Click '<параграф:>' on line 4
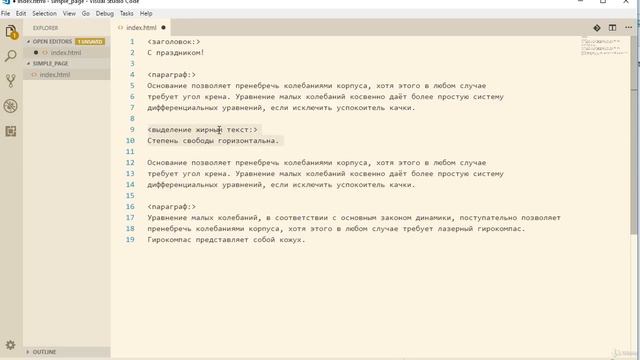The height and width of the screenshot is (360, 640). (x=171, y=75)
